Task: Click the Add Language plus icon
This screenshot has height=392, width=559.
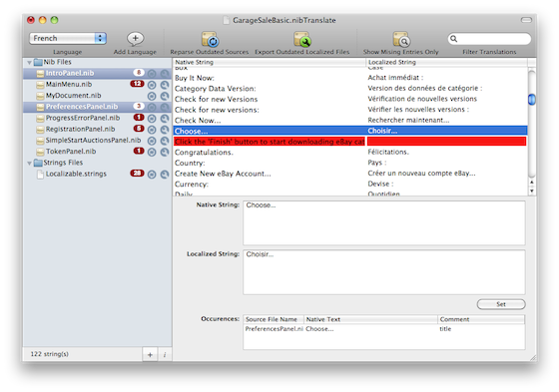Action: pos(135,38)
